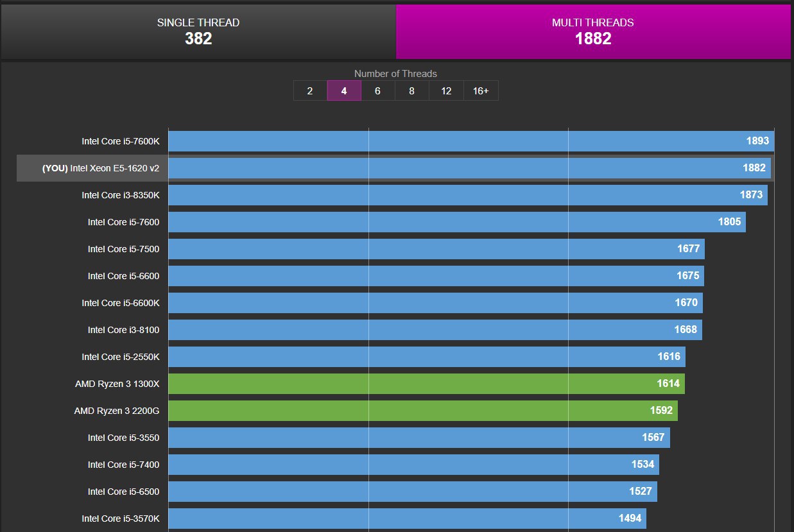The width and height of the screenshot is (794, 532).
Task: Click the score value 1494
Action: (x=630, y=519)
